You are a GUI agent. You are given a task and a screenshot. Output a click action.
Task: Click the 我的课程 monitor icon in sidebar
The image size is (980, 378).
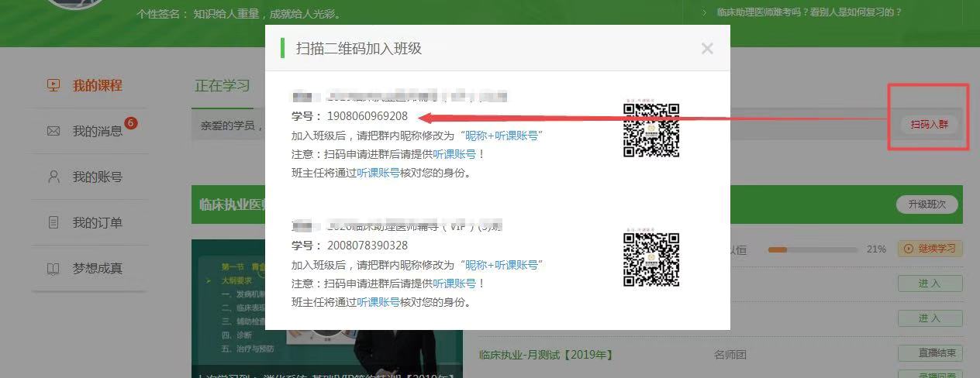53,86
